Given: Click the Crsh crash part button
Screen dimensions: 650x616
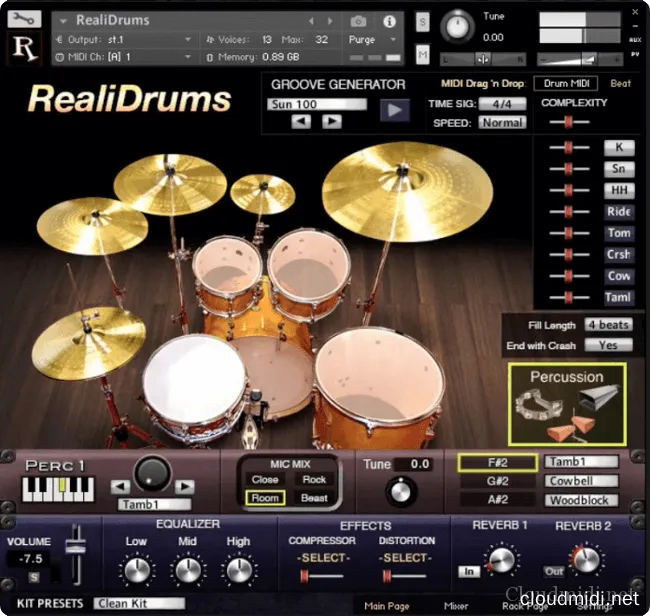Looking at the screenshot, I should tap(619, 254).
